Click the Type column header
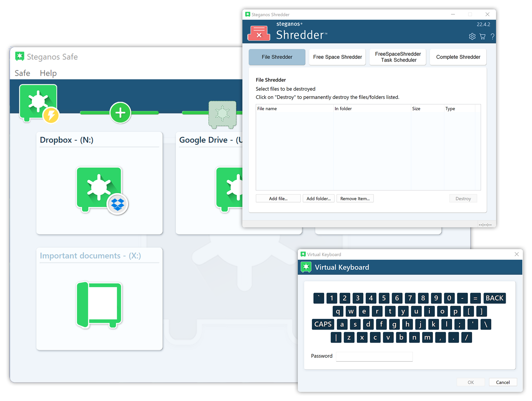 coord(459,109)
